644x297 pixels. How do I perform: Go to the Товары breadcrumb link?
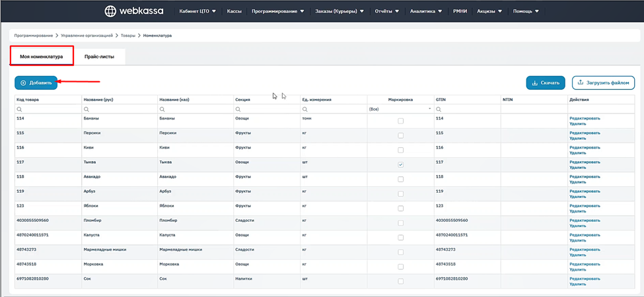tap(127, 36)
